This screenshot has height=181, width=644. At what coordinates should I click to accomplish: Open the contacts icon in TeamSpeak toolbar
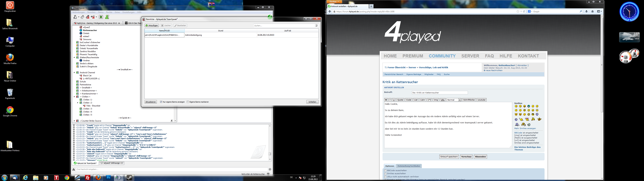[x=107, y=17]
